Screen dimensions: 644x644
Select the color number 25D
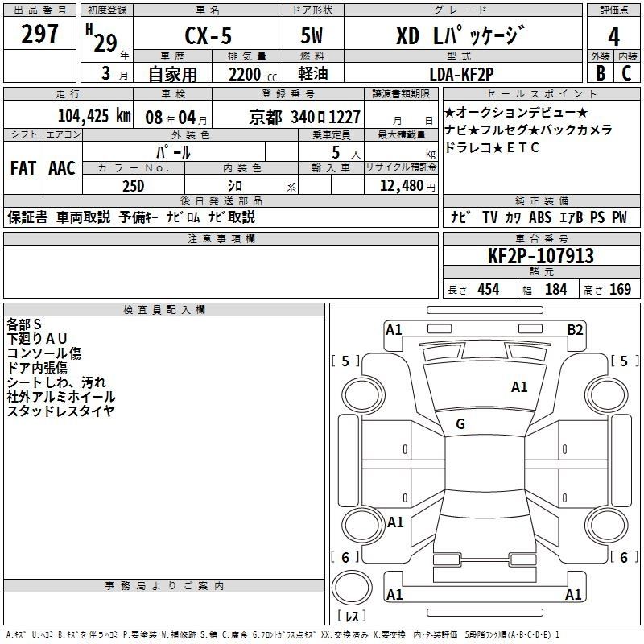134,185
